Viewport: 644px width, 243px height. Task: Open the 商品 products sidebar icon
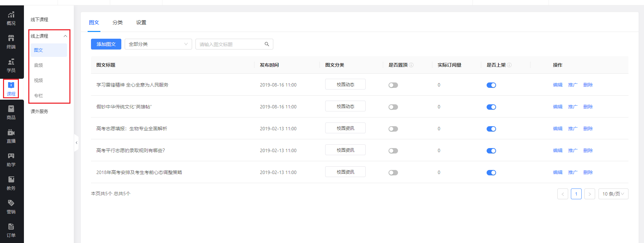[x=11, y=112]
